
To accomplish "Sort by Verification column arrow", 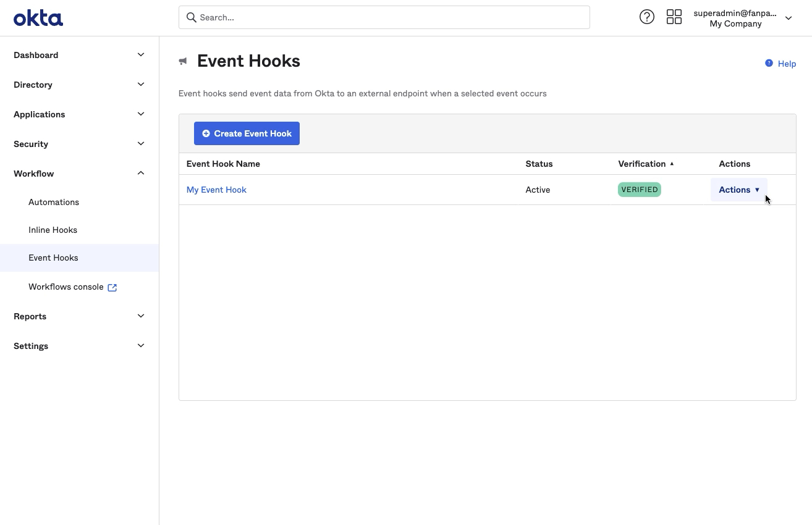I will pyautogui.click(x=672, y=164).
